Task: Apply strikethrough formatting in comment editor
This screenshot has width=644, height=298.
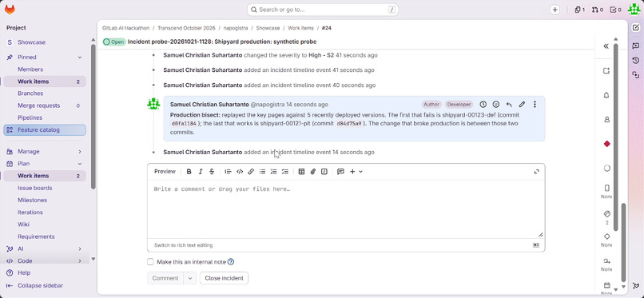Action: (x=212, y=172)
